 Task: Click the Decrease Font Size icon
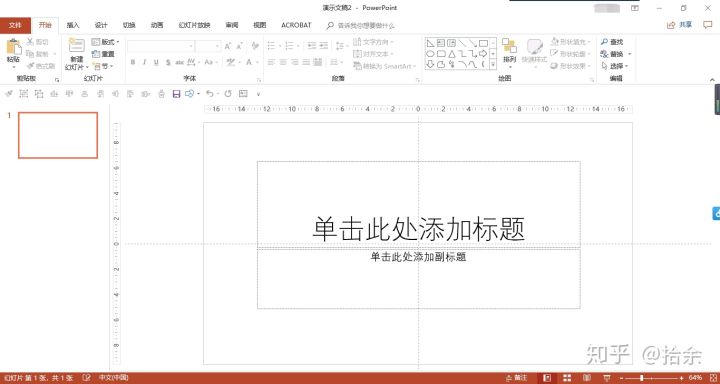click(239, 46)
